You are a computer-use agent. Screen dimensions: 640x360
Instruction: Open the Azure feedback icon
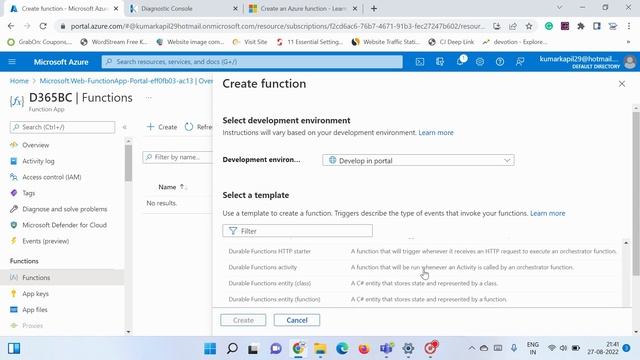click(x=520, y=62)
